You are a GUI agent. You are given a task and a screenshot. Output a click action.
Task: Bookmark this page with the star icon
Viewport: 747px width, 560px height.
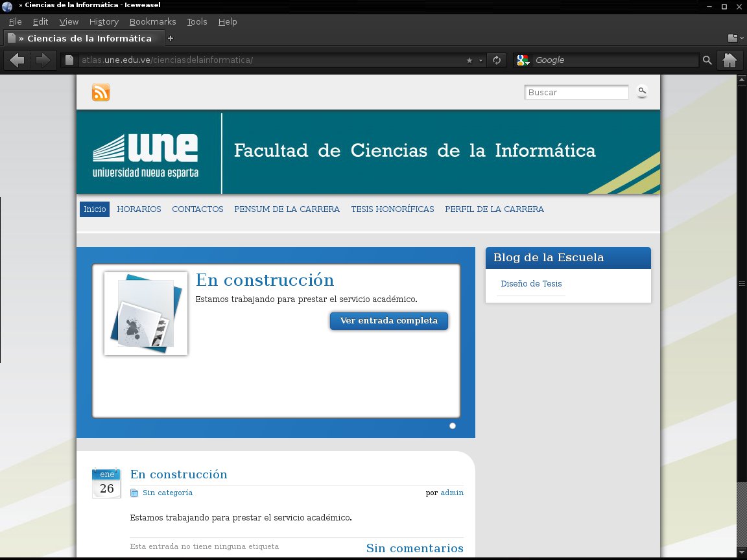coord(469,60)
